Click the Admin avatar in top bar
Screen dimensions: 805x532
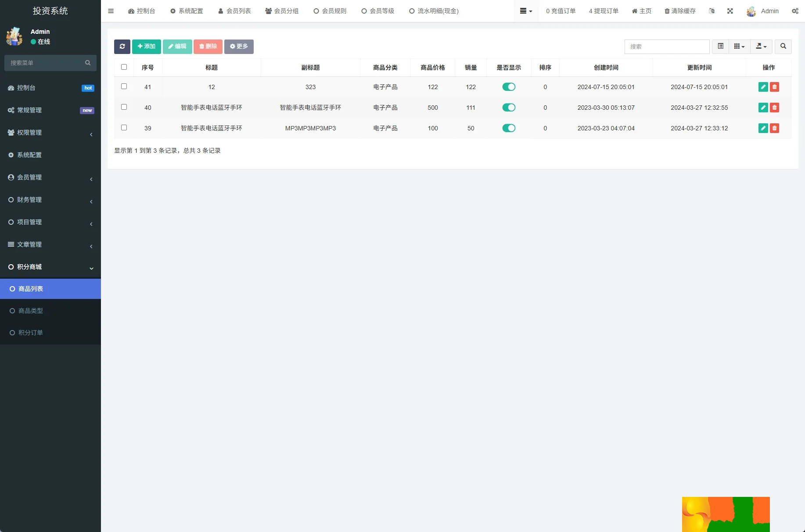point(751,11)
